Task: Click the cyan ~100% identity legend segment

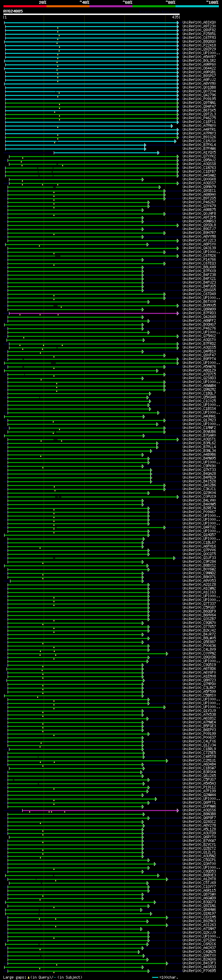Action: (x=197, y=6)
